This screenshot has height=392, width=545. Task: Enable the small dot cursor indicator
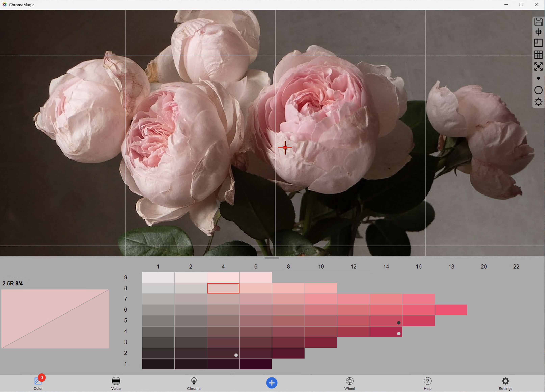coord(538,78)
